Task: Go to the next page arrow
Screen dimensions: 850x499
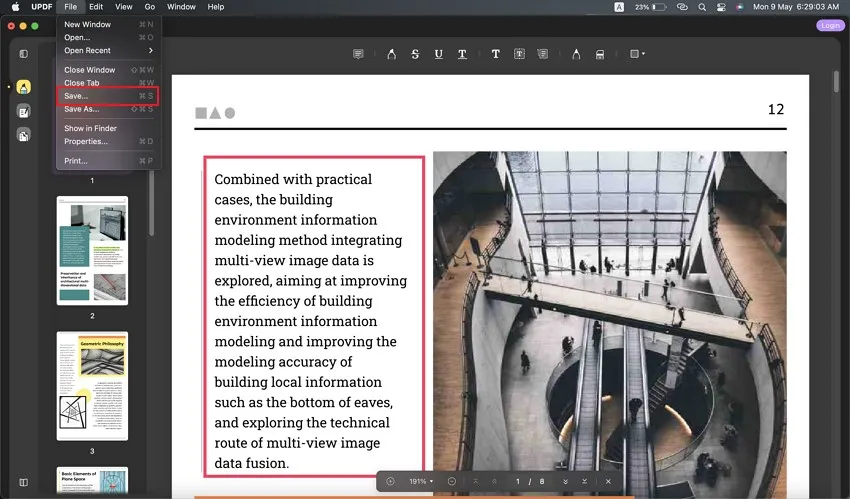Action: click(565, 481)
